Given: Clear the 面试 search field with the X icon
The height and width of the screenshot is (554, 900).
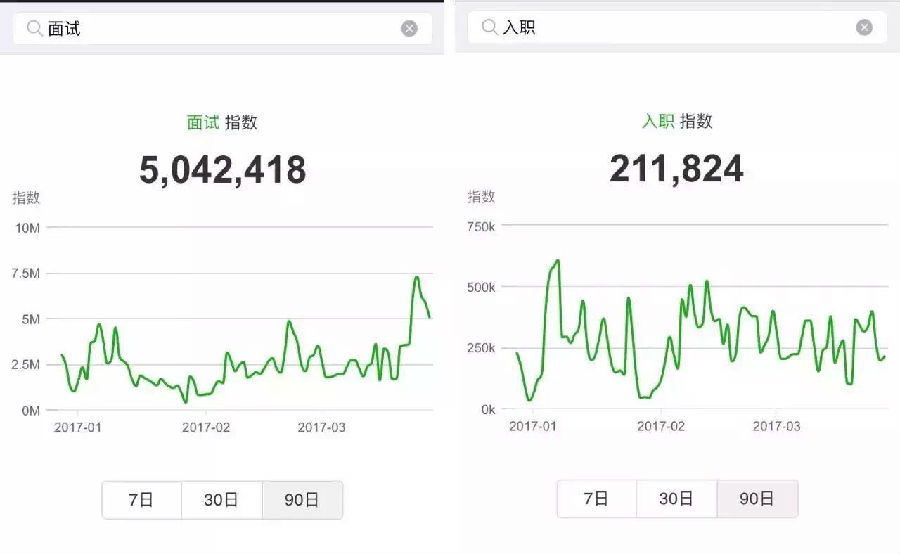Looking at the screenshot, I should tap(409, 29).
